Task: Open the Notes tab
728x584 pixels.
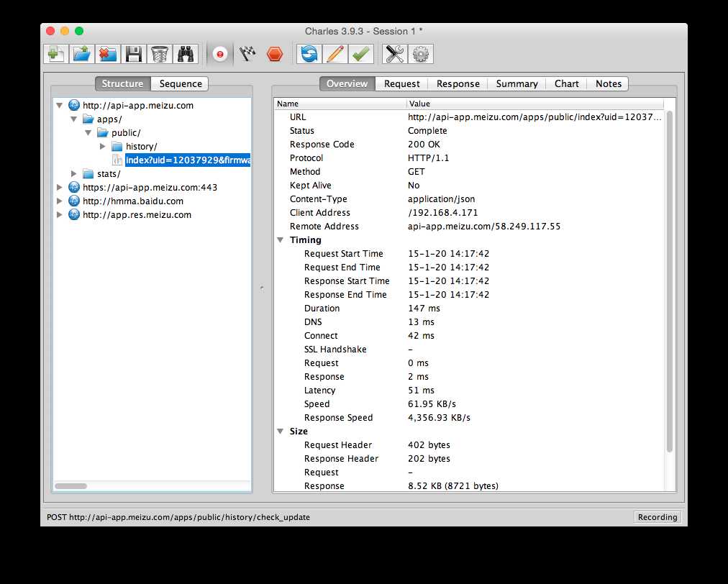Action: coord(608,83)
